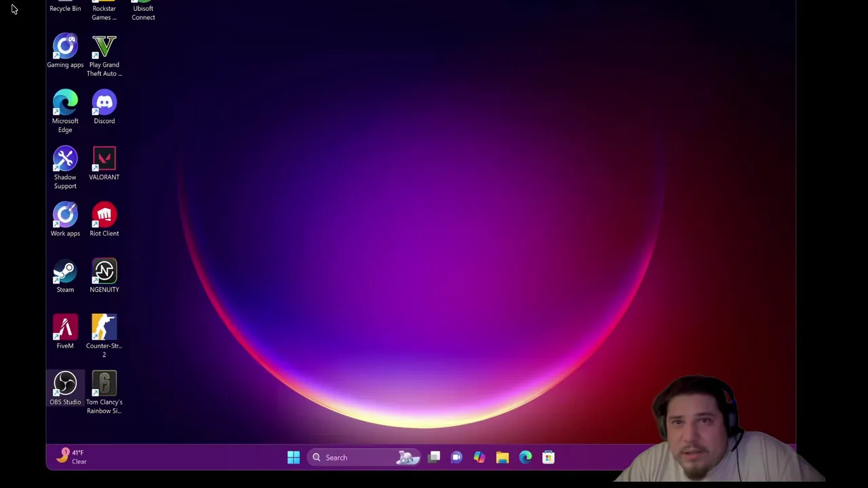Screen dimensions: 868x488
Task: Select the NGENUITY desktop icon
Action: (104, 276)
